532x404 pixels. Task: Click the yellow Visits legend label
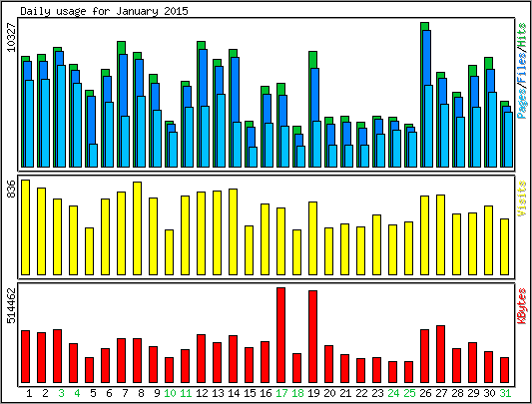[522, 199]
